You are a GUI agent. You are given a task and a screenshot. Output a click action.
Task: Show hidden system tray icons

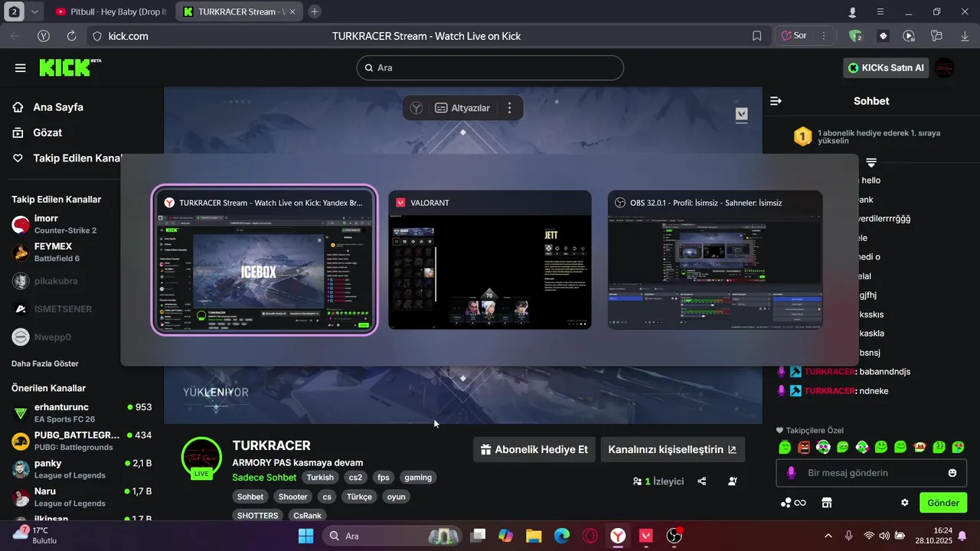tap(828, 536)
